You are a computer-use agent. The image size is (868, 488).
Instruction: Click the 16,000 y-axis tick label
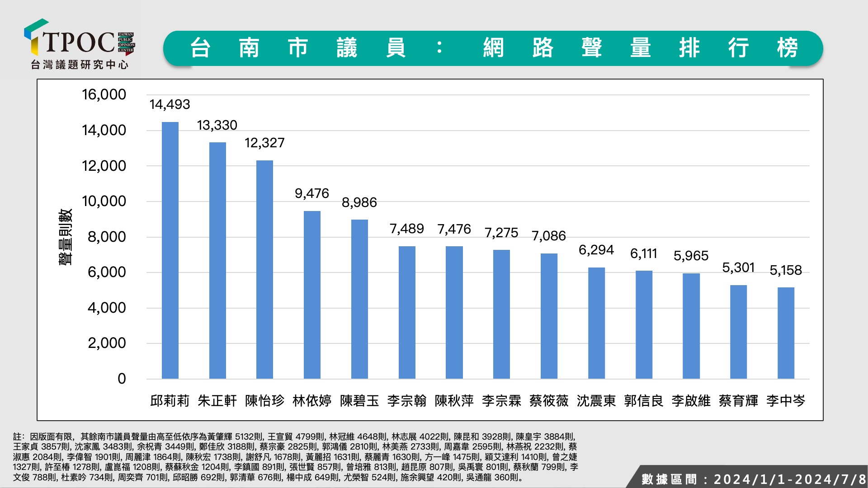[104, 94]
